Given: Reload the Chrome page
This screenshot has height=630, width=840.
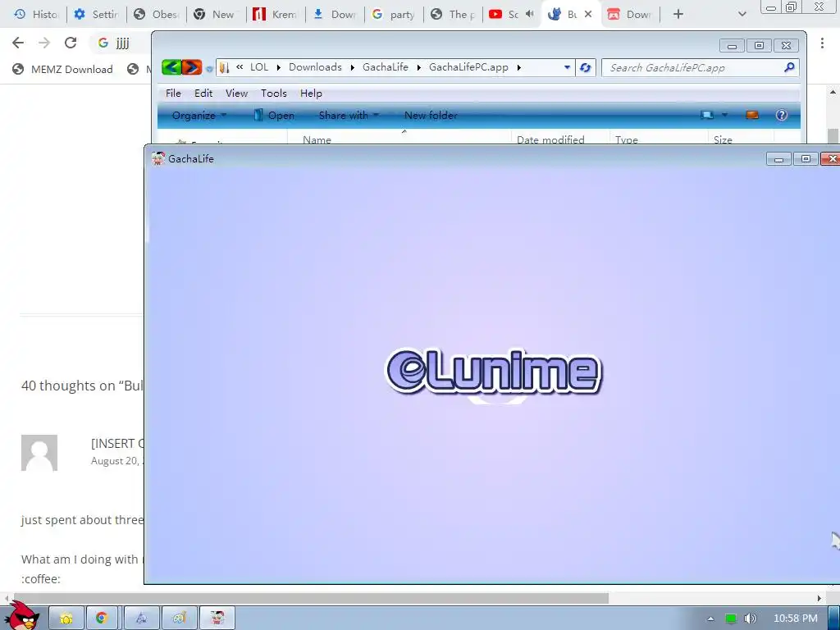Looking at the screenshot, I should [x=71, y=43].
